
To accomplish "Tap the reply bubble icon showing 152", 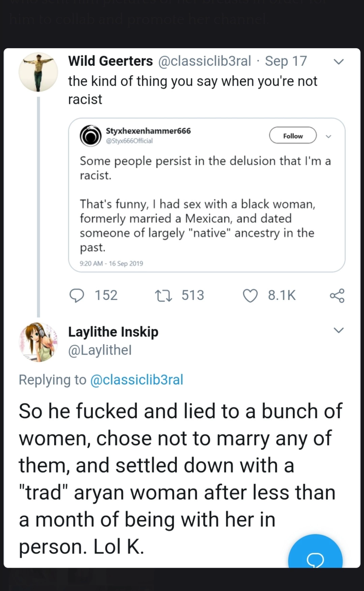I will click(77, 295).
